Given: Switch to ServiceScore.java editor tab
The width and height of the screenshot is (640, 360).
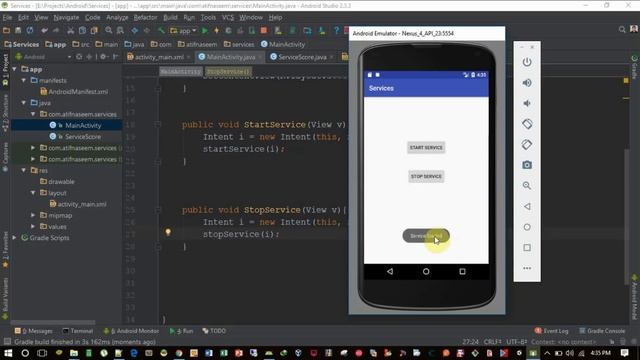Looking at the screenshot, I should (x=302, y=57).
